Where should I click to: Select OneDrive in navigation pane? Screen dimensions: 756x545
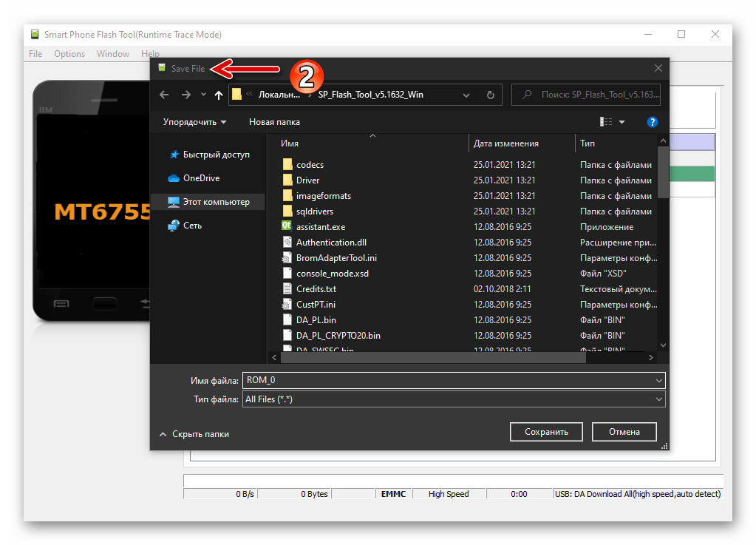(194, 178)
